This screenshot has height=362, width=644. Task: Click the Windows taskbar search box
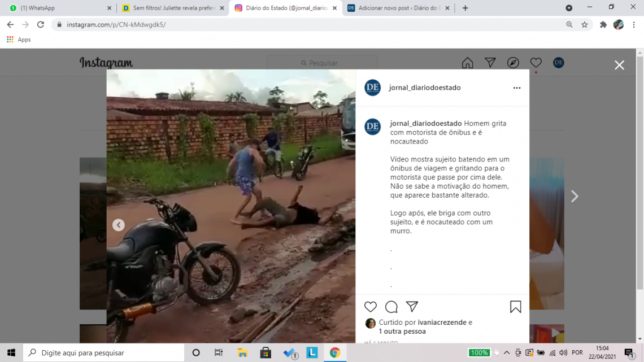click(103, 352)
